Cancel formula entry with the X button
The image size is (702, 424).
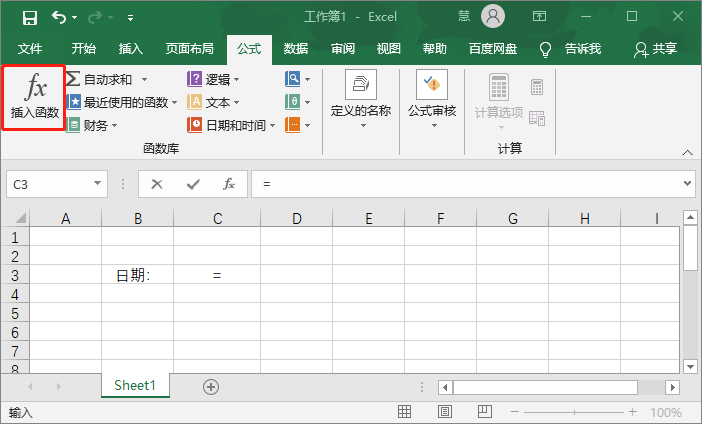click(x=158, y=184)
